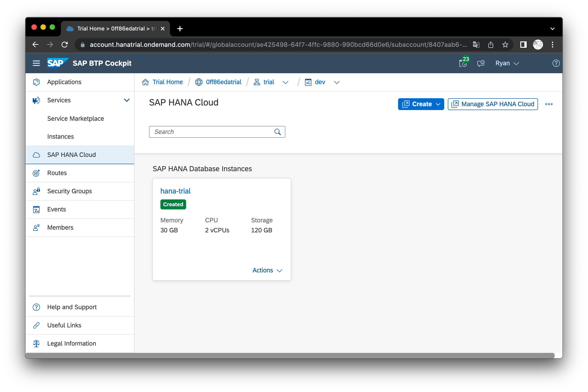The width and height of the screenshot is (588, 392).
Task: Open the hana-trial instance link
Action: (x=175, y=191)
